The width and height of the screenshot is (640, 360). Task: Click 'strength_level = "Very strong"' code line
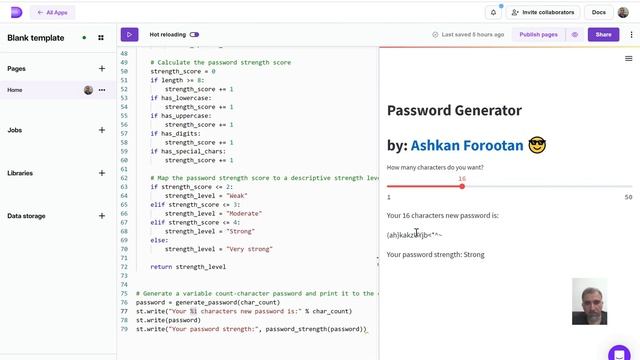point(218,249)
